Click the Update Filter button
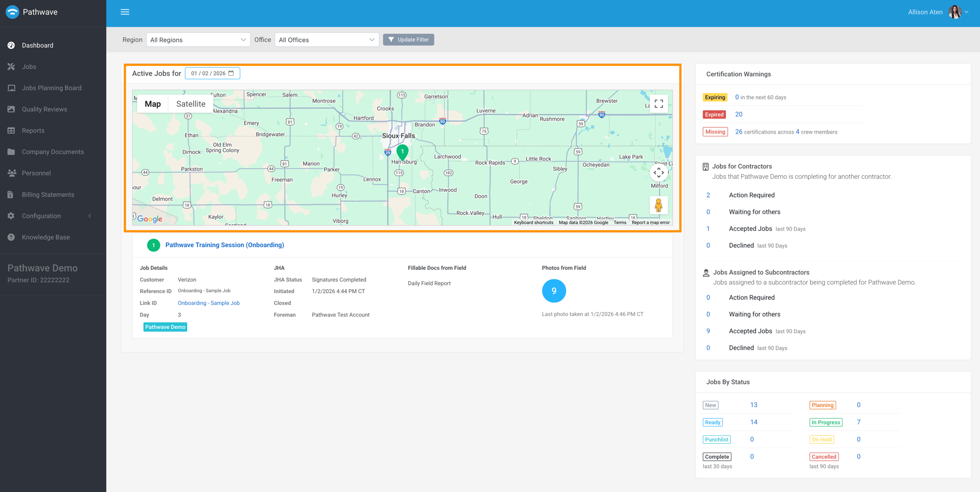 click(409, 39)
